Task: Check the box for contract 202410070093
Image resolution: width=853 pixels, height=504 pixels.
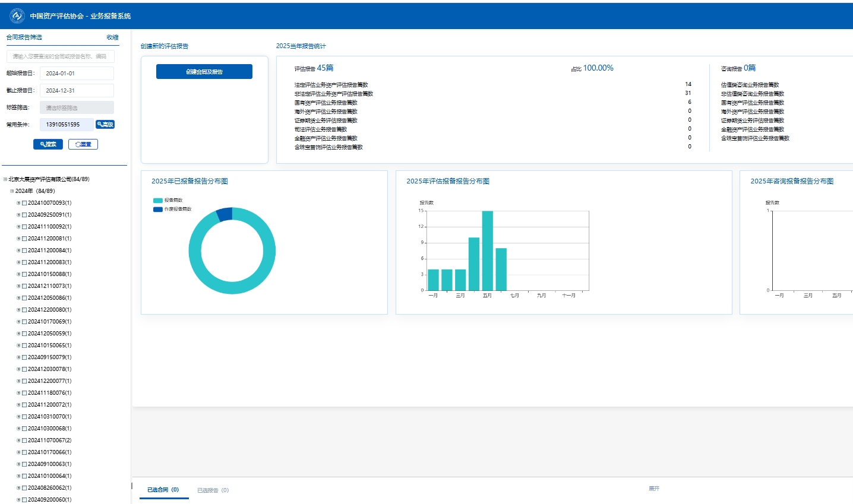Action: 24,203
